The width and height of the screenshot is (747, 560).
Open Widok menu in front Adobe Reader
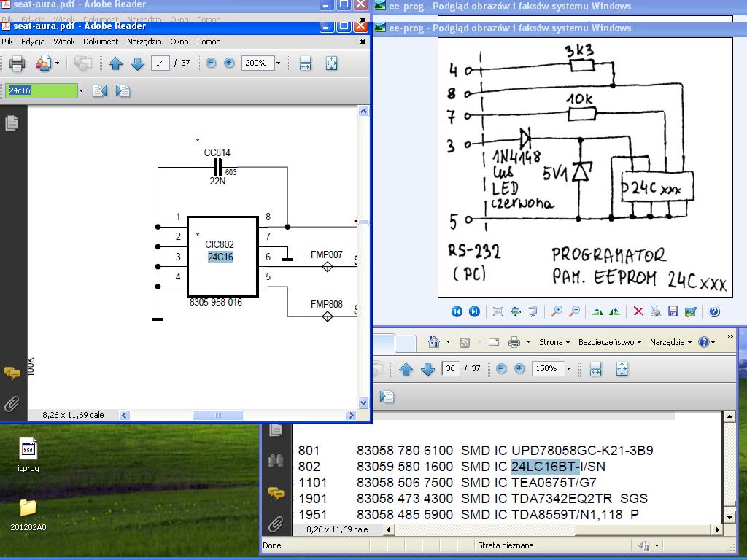click(x=64, y=42)
